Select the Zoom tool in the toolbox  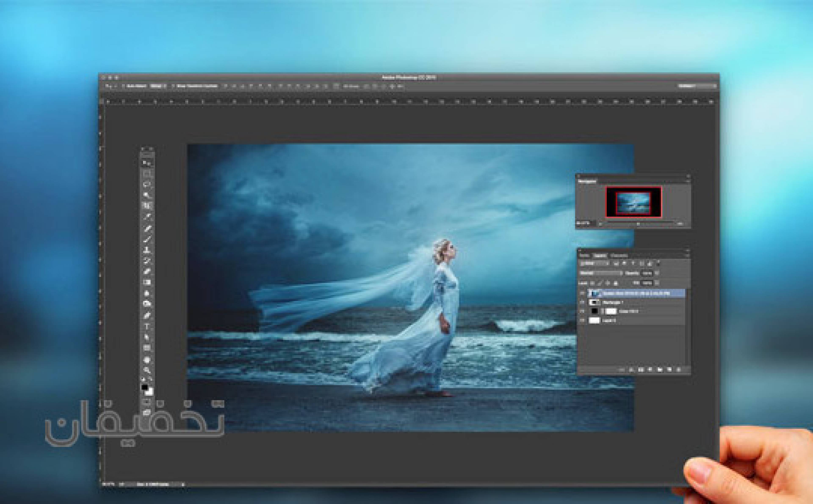pyautogui.click(x=147, y=370)
